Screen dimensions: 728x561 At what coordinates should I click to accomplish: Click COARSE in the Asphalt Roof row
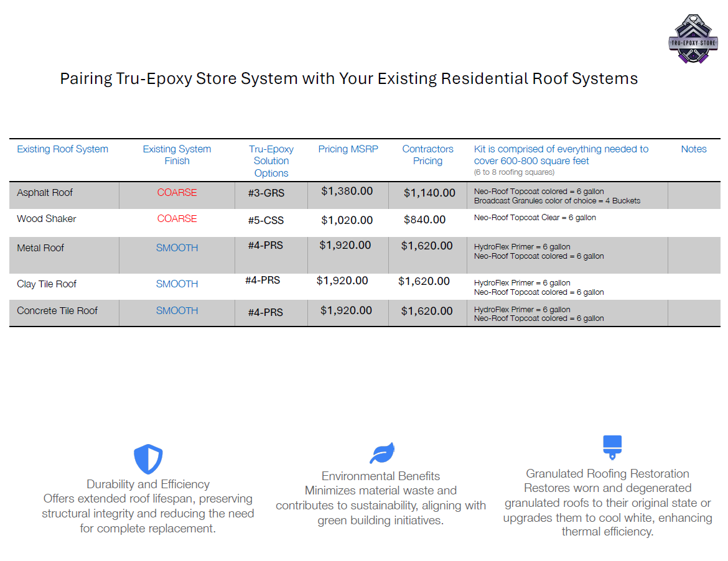point(177,193)
